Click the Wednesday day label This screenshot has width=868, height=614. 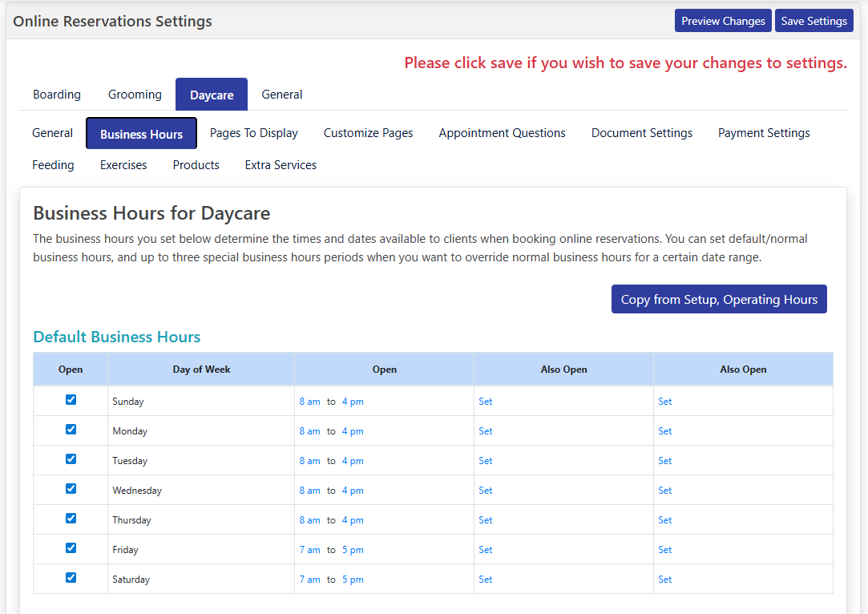click(x=137, y=491)
